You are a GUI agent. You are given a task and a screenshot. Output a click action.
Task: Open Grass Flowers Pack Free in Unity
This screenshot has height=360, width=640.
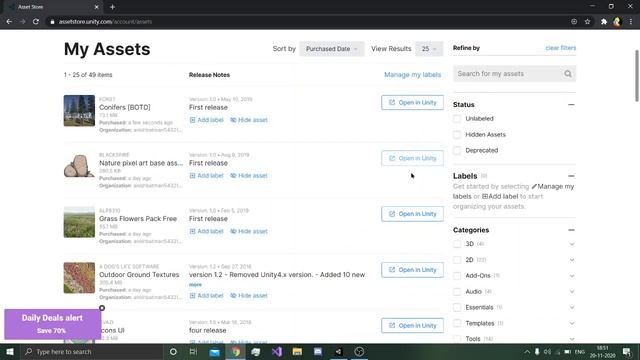tap(412, 214)
